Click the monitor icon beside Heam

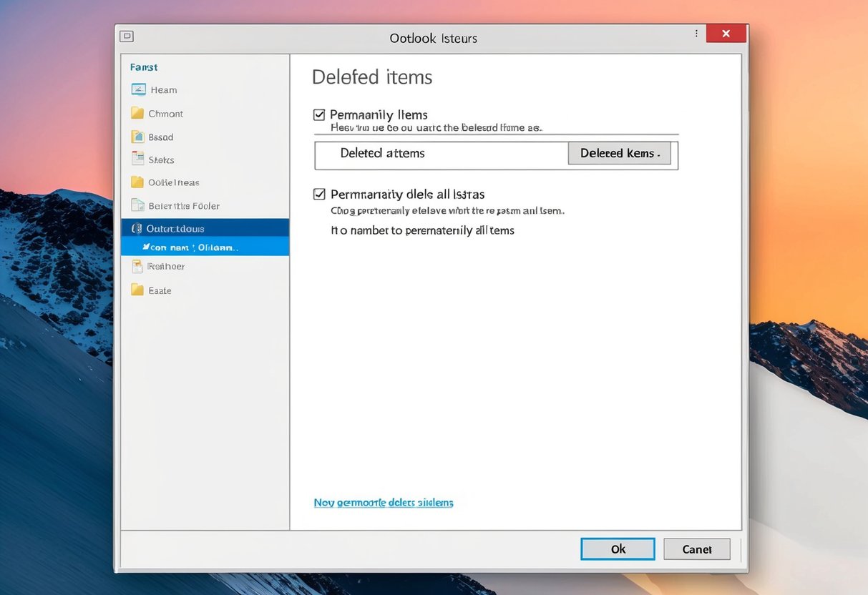pos(138,89)
